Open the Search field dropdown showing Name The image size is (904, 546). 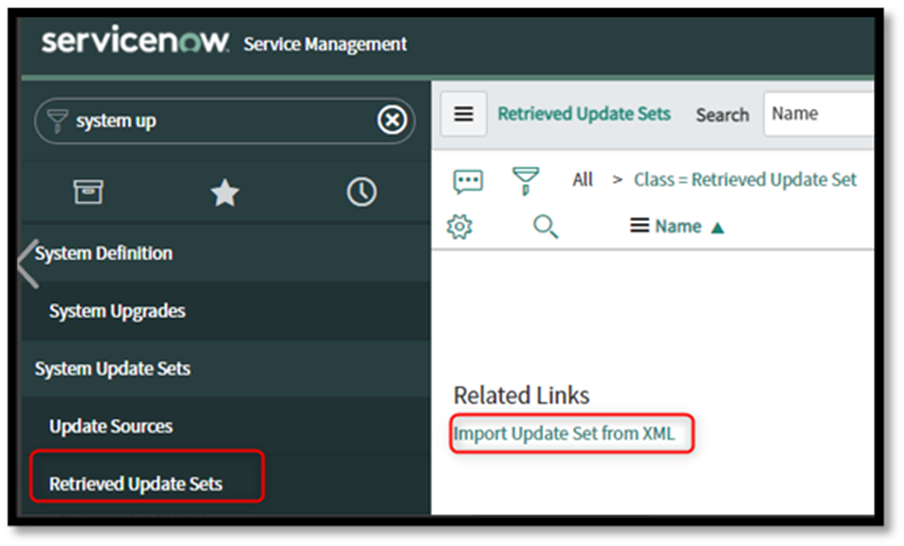tap(818, 114)
